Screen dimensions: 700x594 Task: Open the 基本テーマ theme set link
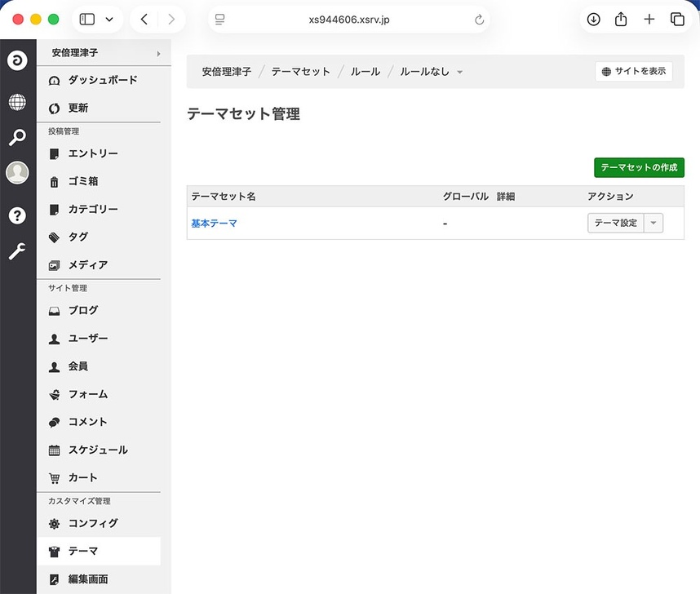213,222
